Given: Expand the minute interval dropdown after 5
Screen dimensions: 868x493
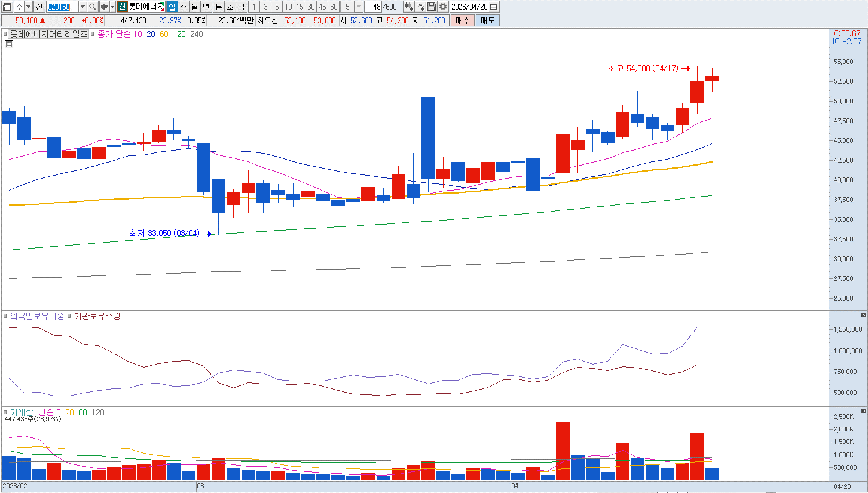Looking at the screenshot, I should (x=359, y=7).
